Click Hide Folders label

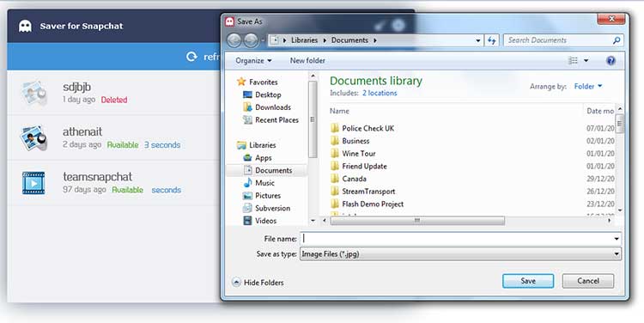coord(264,283)
